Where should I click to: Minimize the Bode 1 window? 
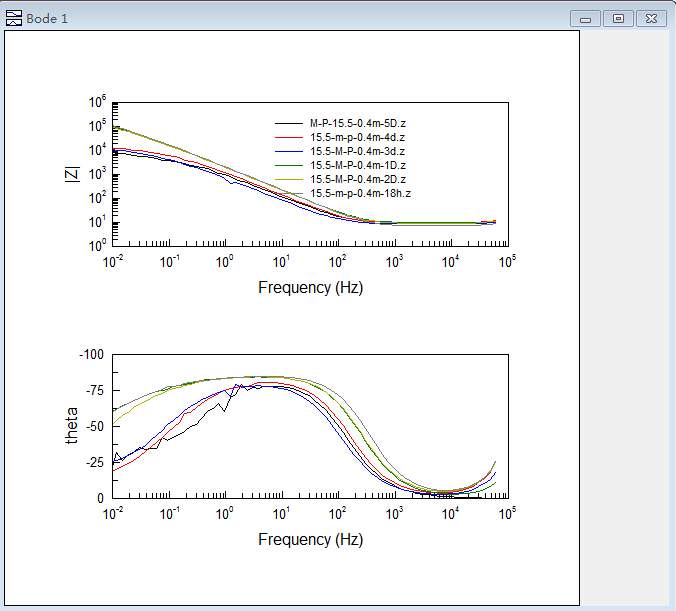click(x=585, y=19)
